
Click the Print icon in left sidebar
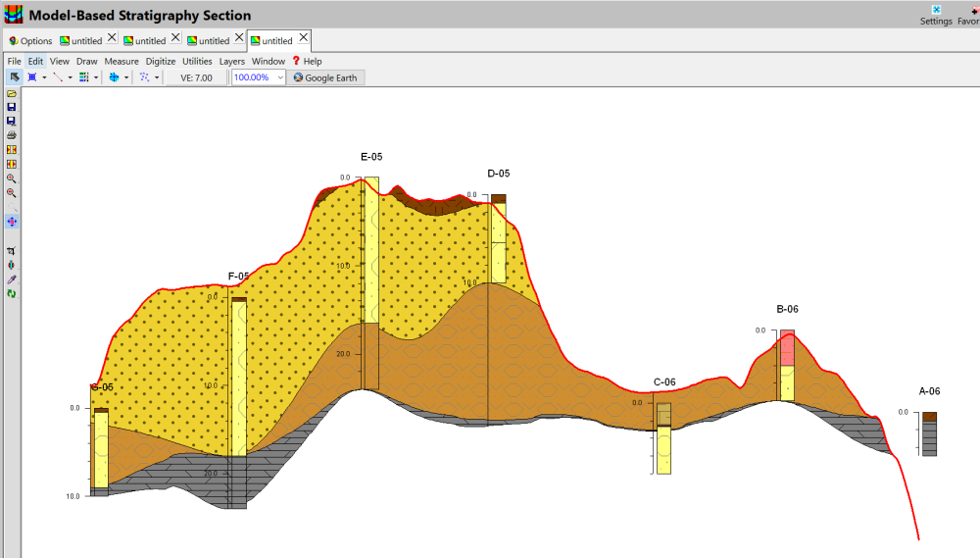tap(12, 134)
